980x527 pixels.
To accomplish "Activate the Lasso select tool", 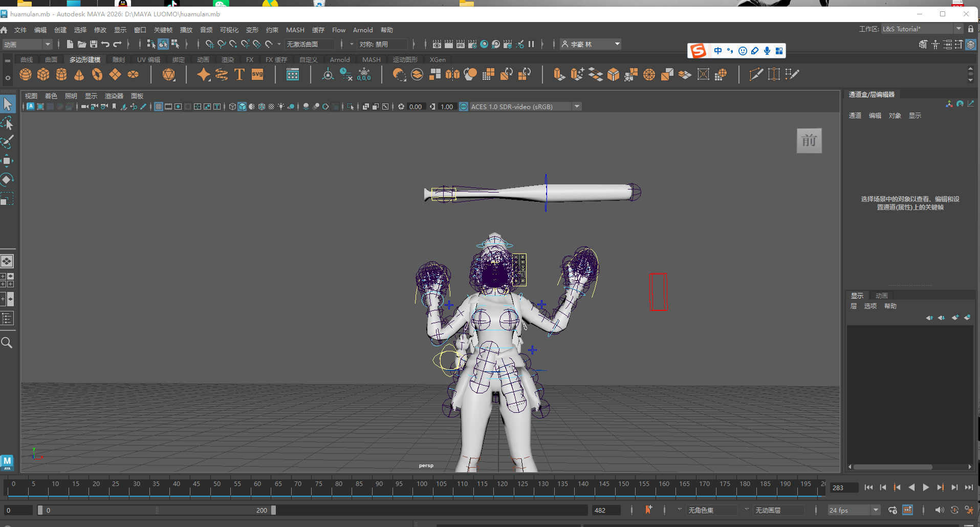I will 8,123.
